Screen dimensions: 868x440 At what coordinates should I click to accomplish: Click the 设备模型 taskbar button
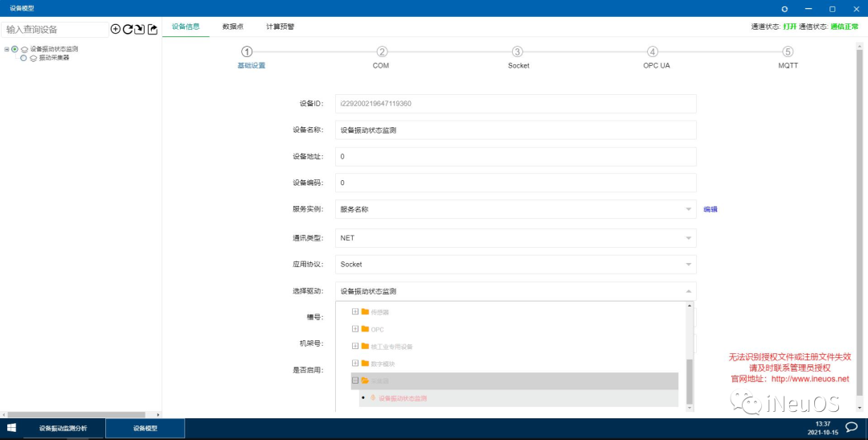[145, 429]
